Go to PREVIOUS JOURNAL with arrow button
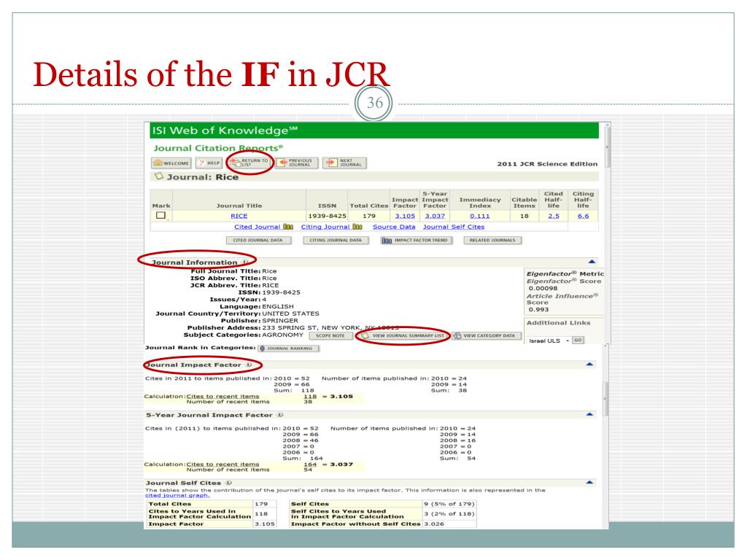This screenshot has height=560, width=747. coord(296,163)
